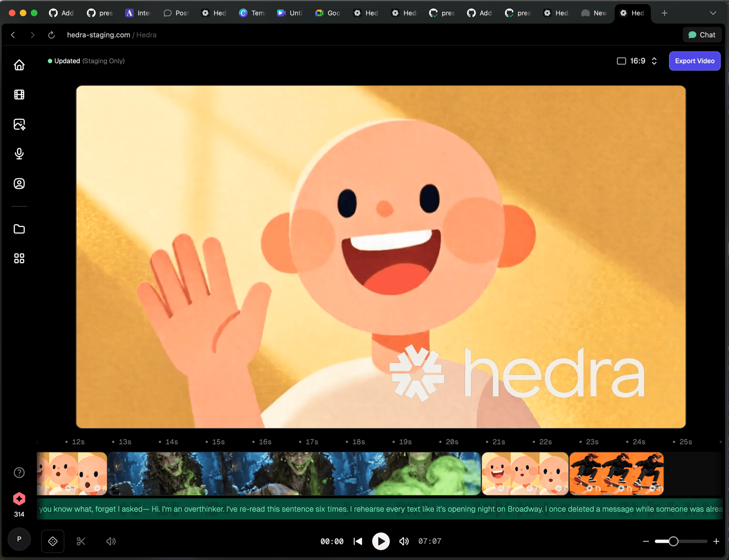This screenshot has width=729, height=560.
Task: Switch to the Post tab
Action: pos(176,13)
